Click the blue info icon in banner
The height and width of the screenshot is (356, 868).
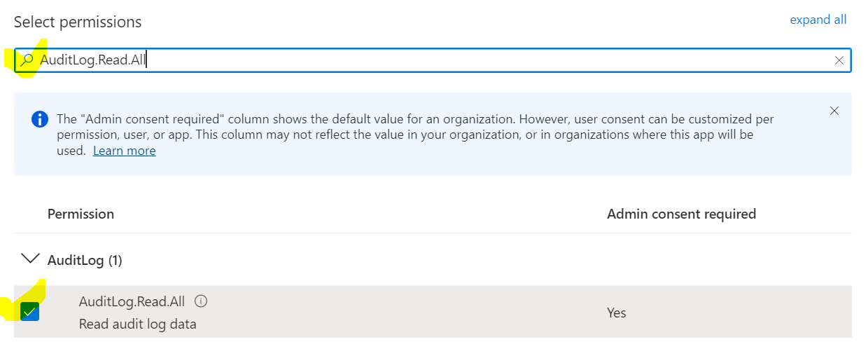40,119
